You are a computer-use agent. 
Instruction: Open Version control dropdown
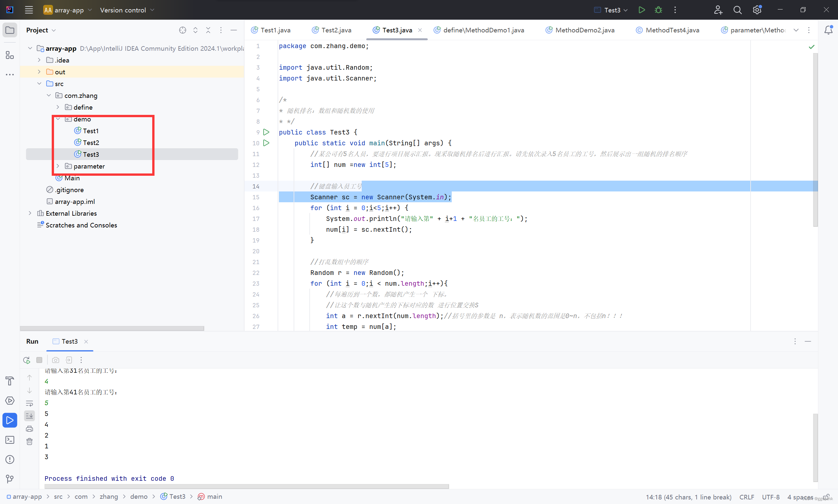click(127, 10)
